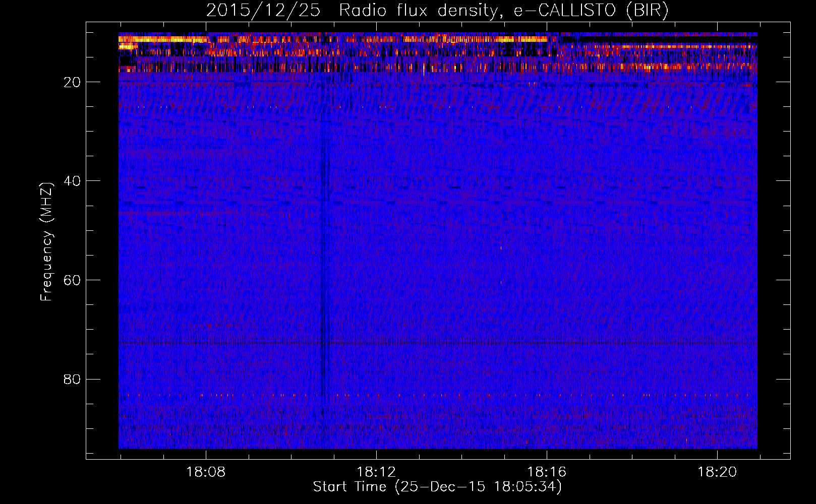Click the white vertical spike near the 20 MHz band

pyautogui.click(x=424, y=70)
